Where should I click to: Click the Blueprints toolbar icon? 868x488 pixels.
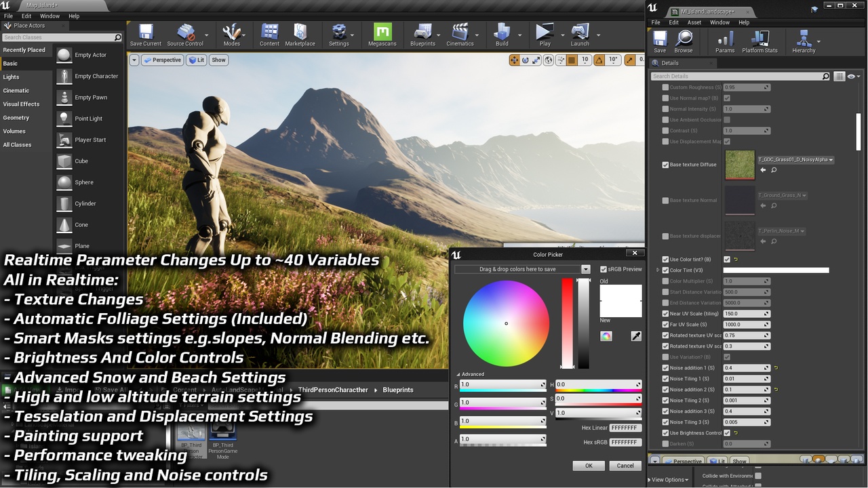(x=422, y=33)
